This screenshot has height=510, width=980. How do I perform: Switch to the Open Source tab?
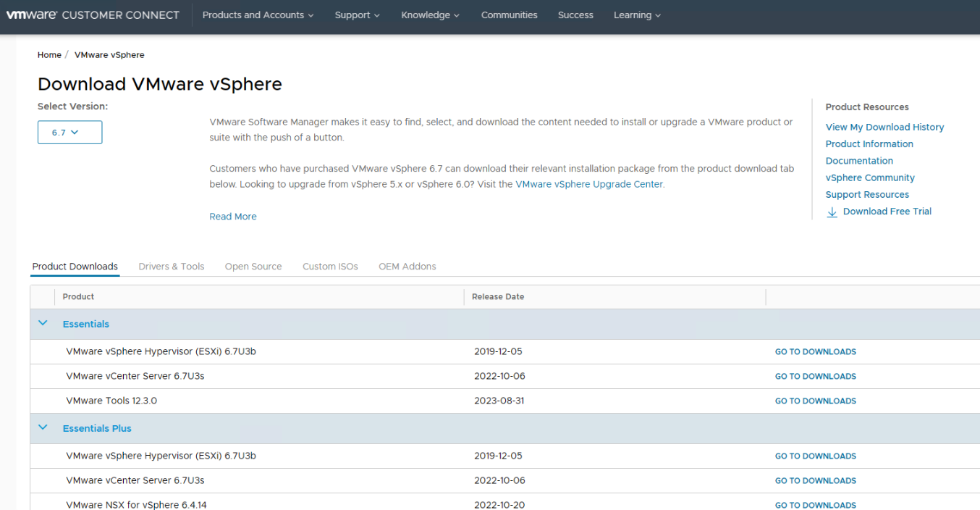click(x=253, y=267)
